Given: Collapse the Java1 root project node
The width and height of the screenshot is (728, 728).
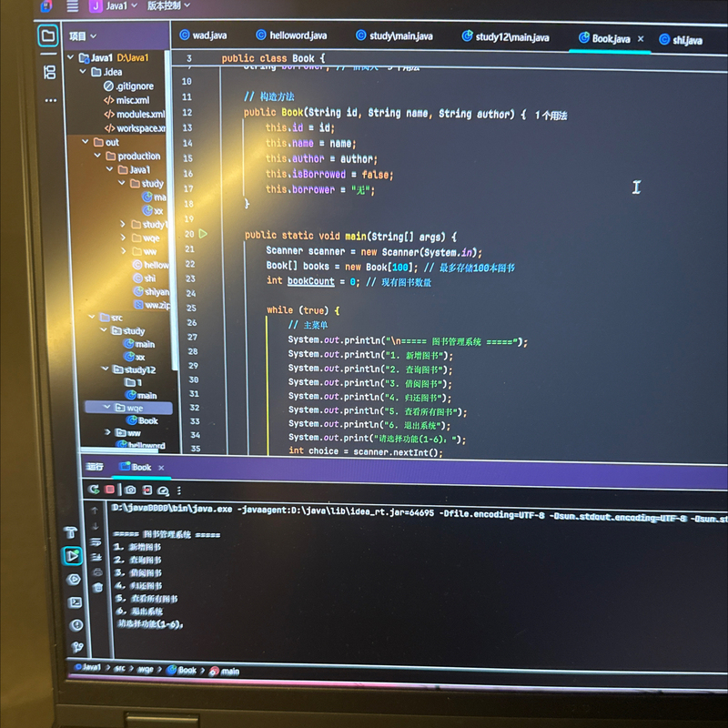Looking at the screenshot, I should [x=71, y=57].
